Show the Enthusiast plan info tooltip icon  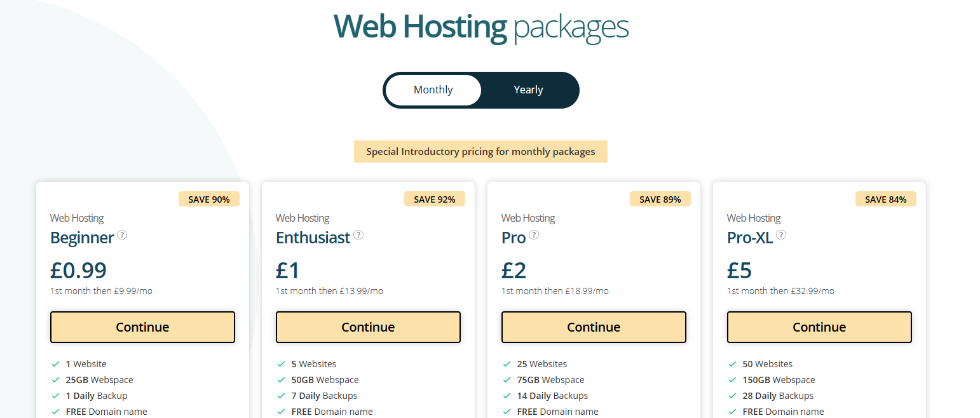click(358, 234)
